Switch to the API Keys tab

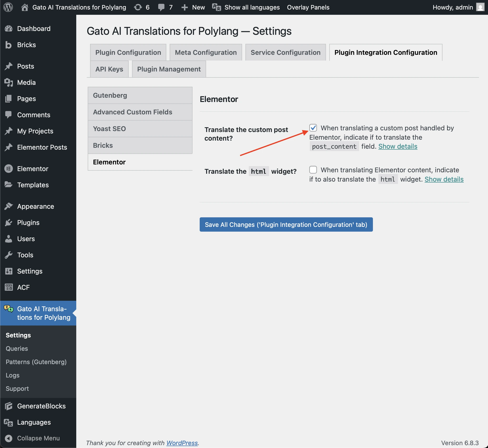pos(109,69)
